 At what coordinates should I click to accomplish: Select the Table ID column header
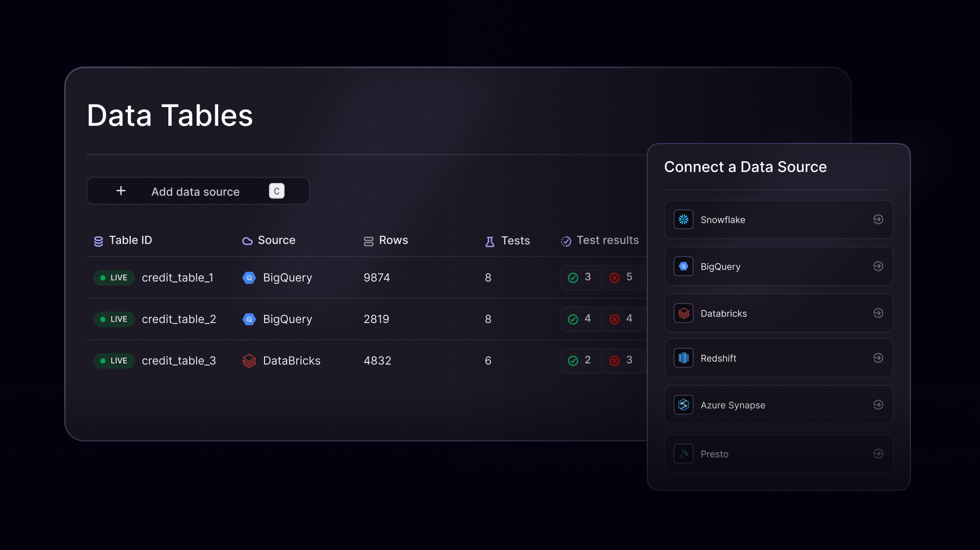pos(130,240)
